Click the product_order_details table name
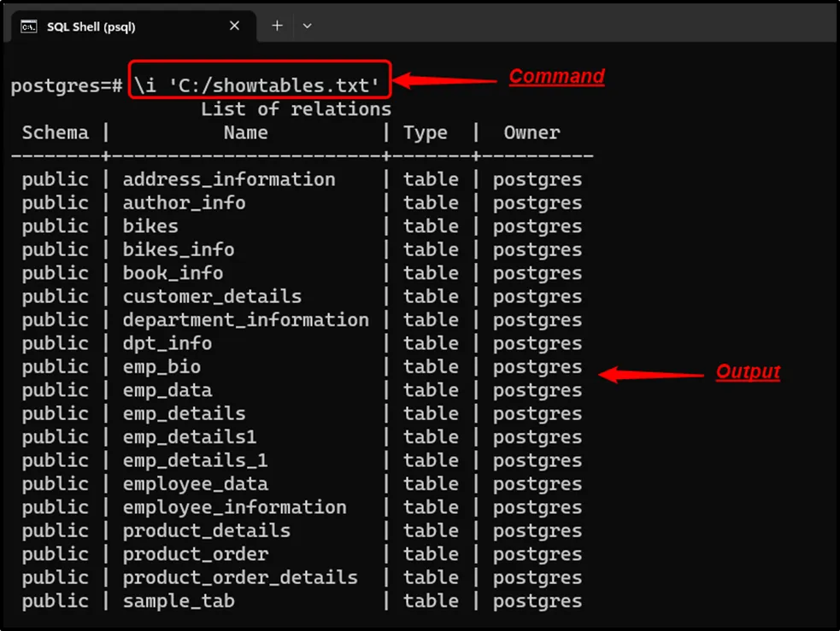Screen dimensions: 840x631 [240, 577]
